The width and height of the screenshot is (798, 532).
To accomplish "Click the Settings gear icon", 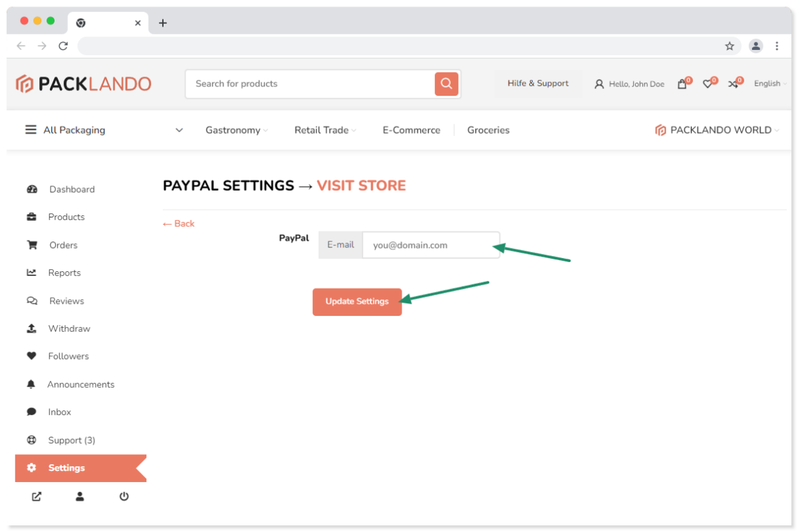I will pyautogui.click(x=31, y=468).
